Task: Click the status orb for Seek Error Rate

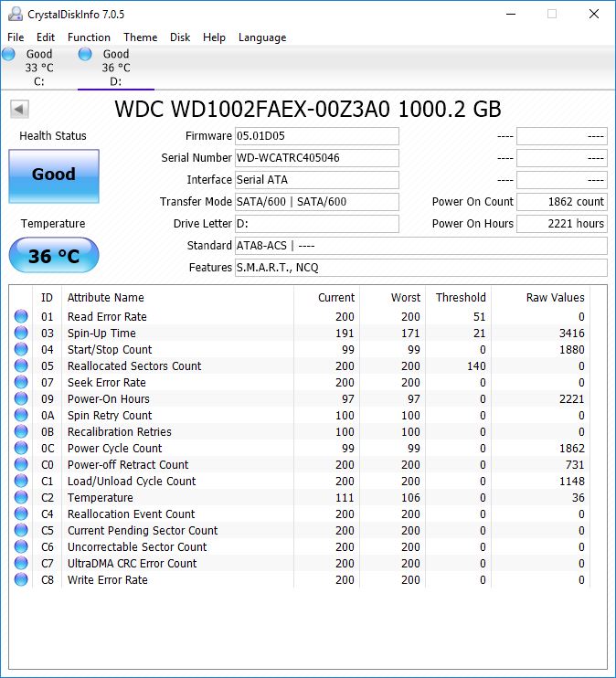Action: tap(21, 382)
